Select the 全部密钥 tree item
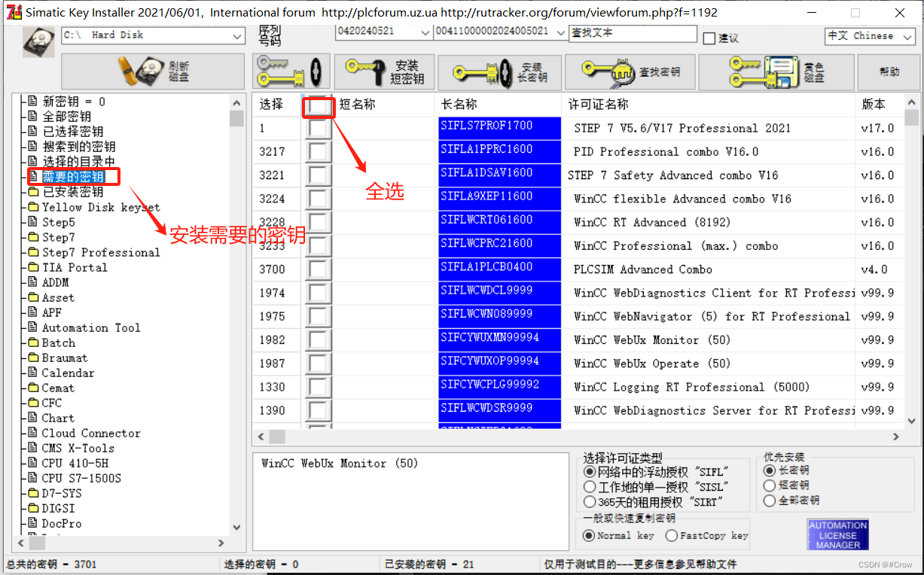 [66, 117]
